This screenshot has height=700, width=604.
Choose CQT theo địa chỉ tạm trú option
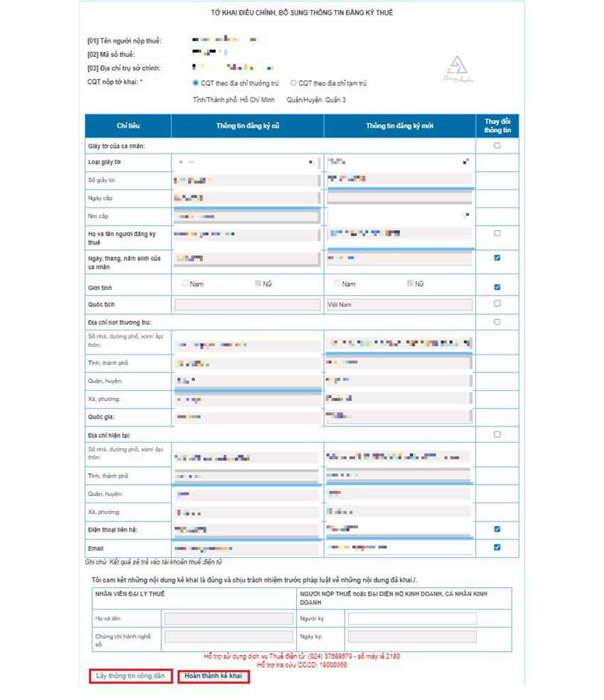point(293,83)
